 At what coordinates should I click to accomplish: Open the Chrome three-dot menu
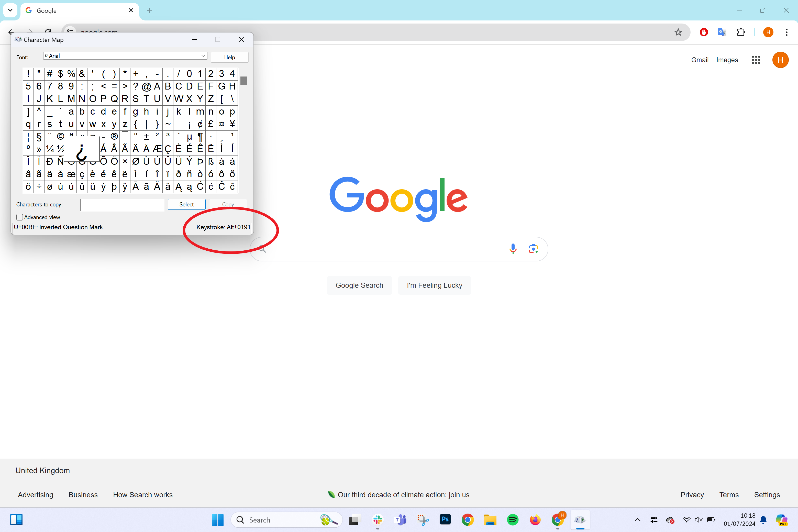click(x=786, y=32)
